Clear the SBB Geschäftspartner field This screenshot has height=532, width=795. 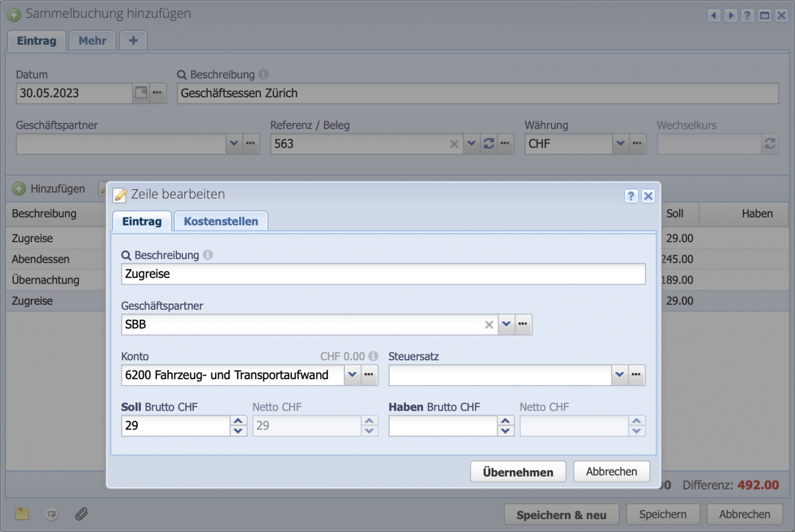tap(489, 324)
